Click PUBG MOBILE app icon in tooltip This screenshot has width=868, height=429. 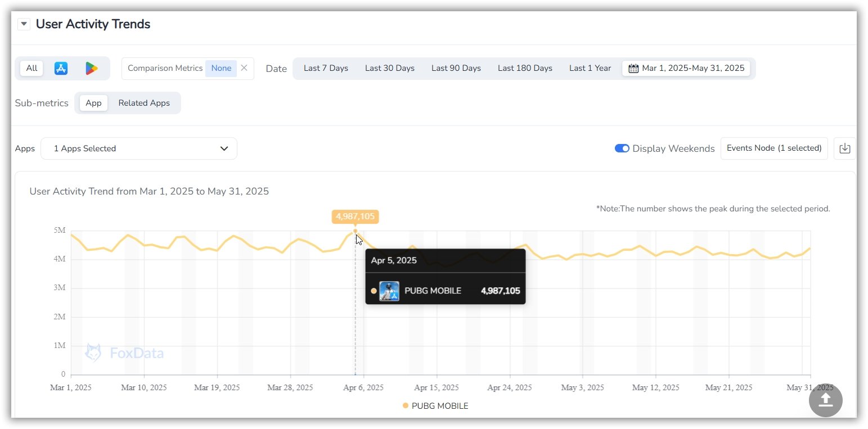(x=389, y=291)
